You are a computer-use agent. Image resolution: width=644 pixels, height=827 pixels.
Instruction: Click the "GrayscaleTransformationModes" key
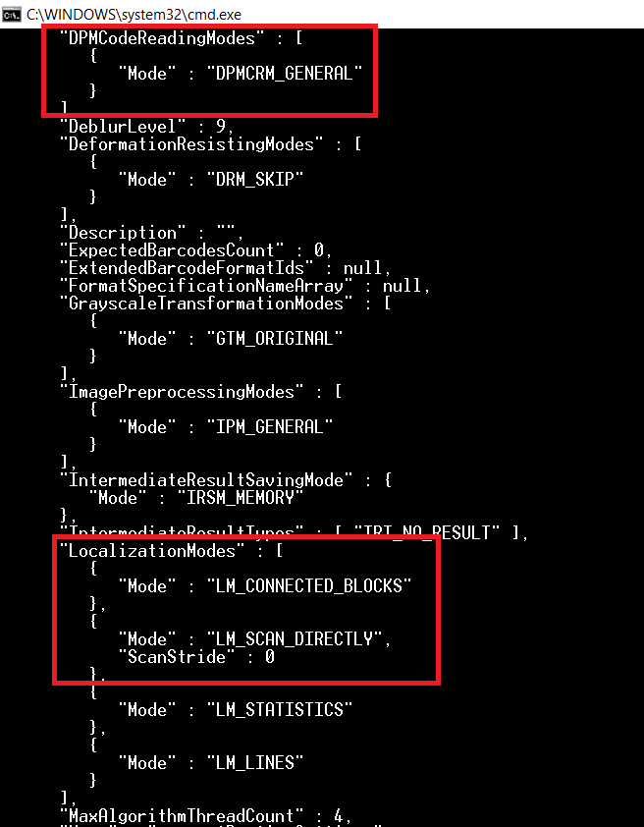pos(206,303)
